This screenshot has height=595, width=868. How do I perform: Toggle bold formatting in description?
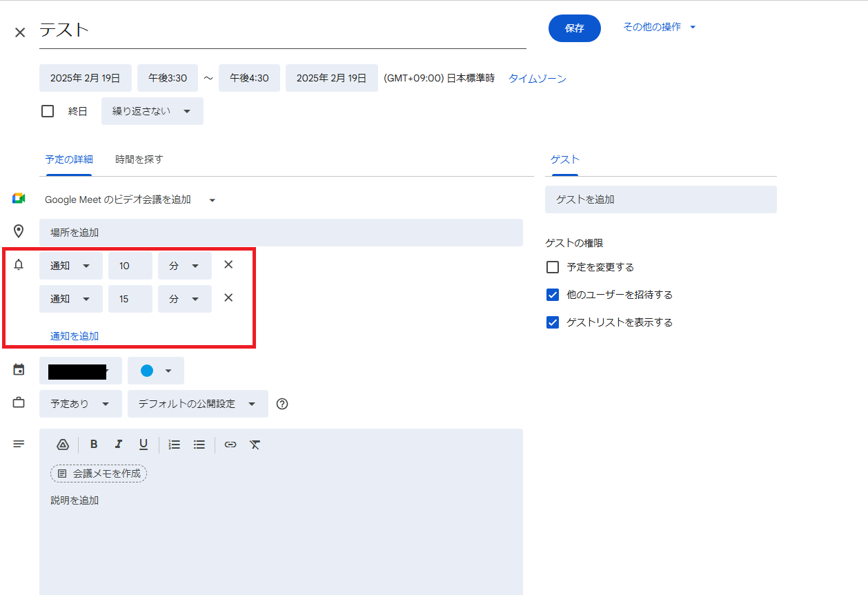point(94,445)
